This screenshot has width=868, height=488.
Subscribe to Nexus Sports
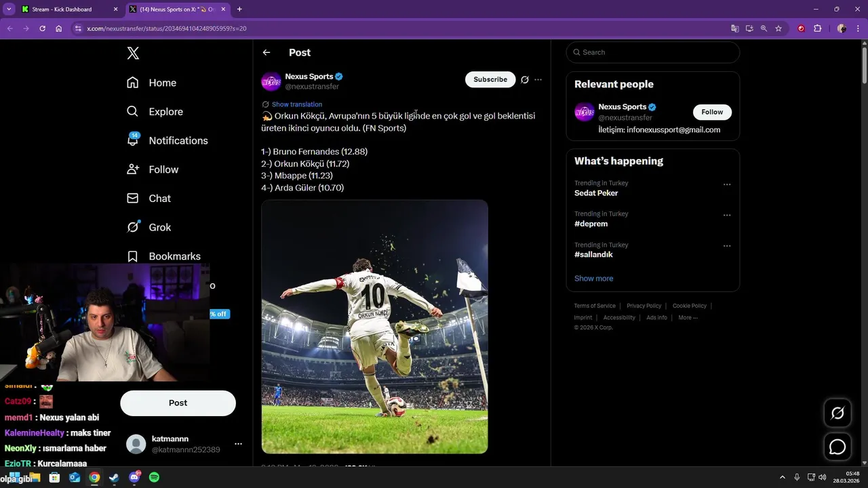[490, 79]
